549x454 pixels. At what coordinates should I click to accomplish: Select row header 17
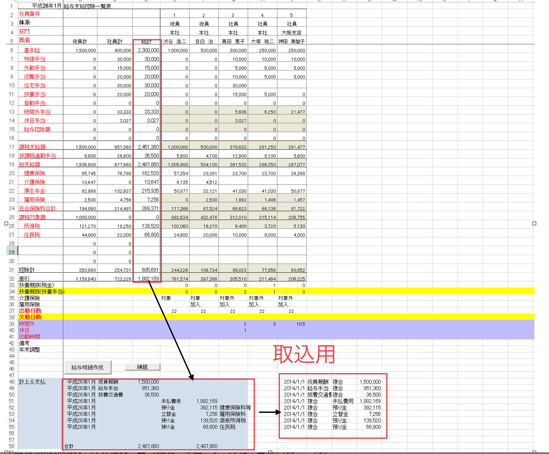click(x=12, y=147)
